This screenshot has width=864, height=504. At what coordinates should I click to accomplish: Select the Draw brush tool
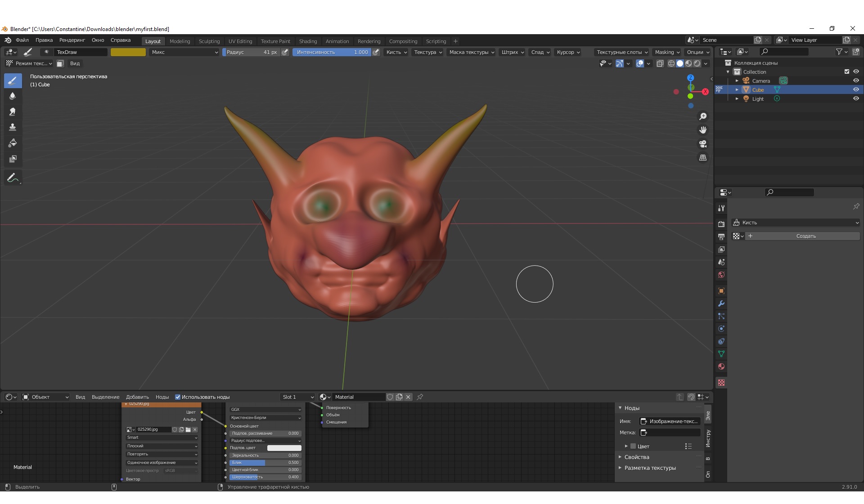pos(13,81)
